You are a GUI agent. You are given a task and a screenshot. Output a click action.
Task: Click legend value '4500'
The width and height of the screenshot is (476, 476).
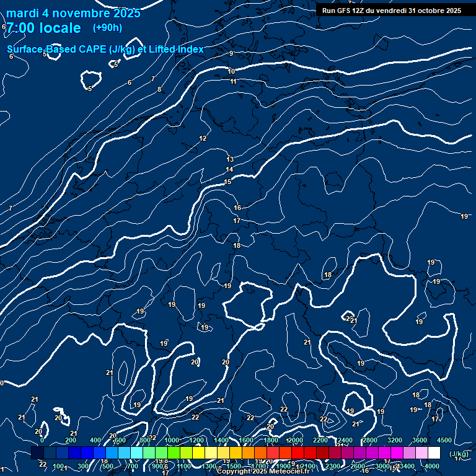444,440
